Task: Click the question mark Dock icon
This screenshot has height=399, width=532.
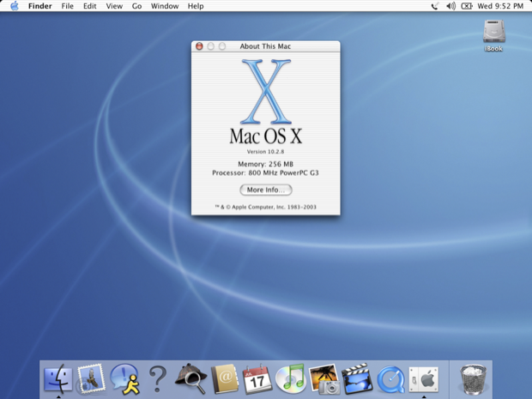Action: click(x=158, y=378)
